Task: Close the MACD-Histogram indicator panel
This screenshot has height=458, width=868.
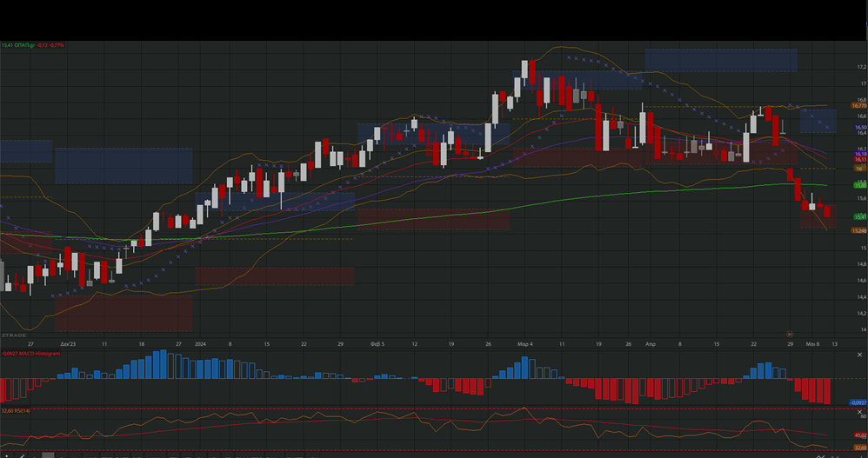Action: coord(859,355)
